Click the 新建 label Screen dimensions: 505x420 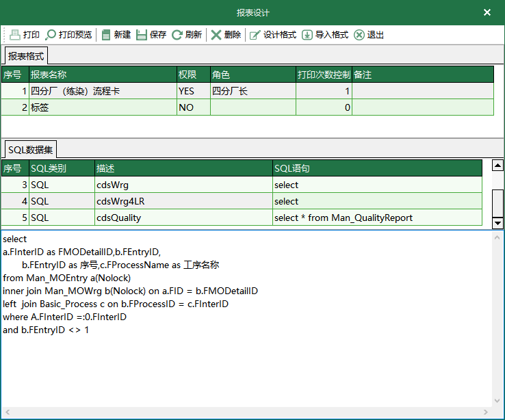click(x=122, y=35)
